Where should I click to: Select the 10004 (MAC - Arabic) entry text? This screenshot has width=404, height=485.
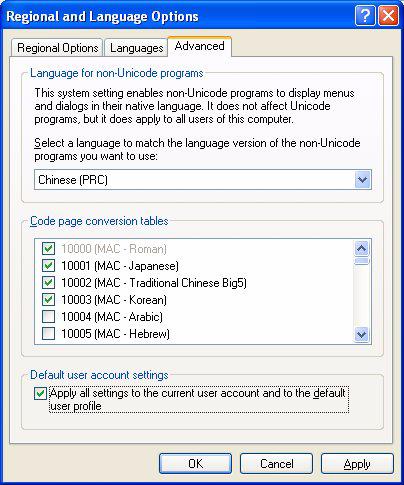click(112, 317)
